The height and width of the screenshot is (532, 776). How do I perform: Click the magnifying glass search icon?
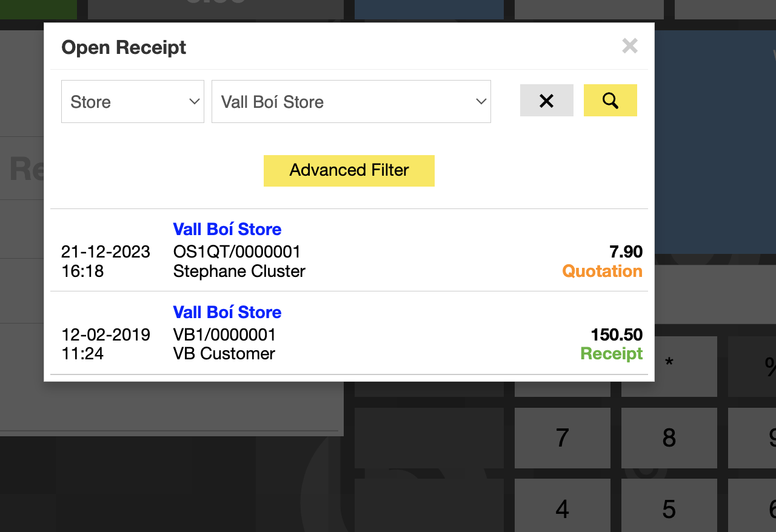[x=610, y=101]
